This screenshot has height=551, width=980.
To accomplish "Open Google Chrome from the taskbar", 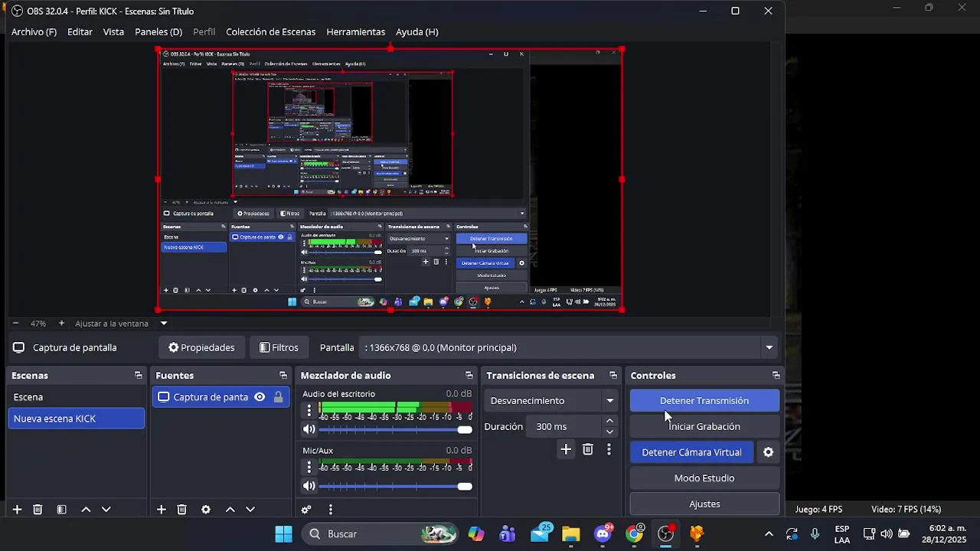I will pyautogui.click(x=634, y=533).
